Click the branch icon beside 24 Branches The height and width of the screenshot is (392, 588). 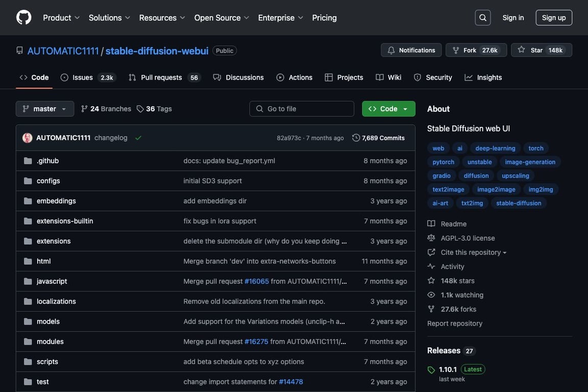84,109
